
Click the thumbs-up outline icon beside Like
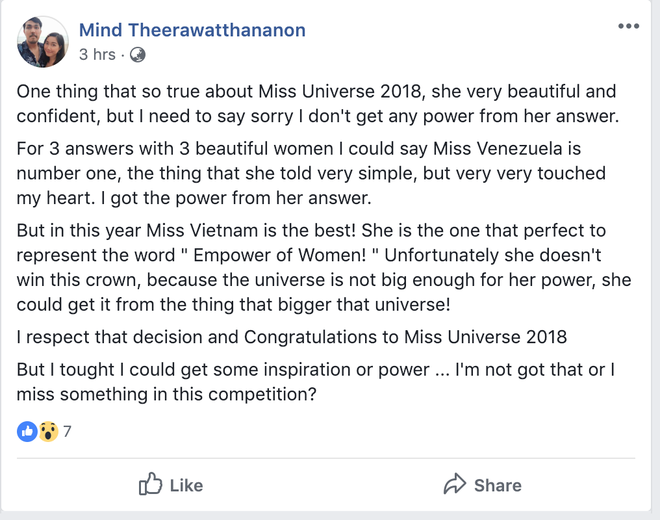click(150, 485)
